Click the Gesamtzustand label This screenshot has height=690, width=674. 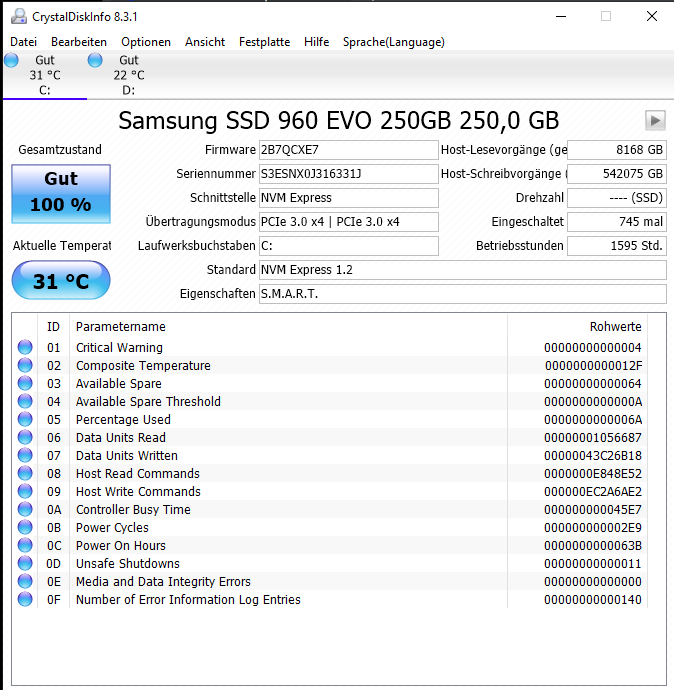tap(60, 150)
